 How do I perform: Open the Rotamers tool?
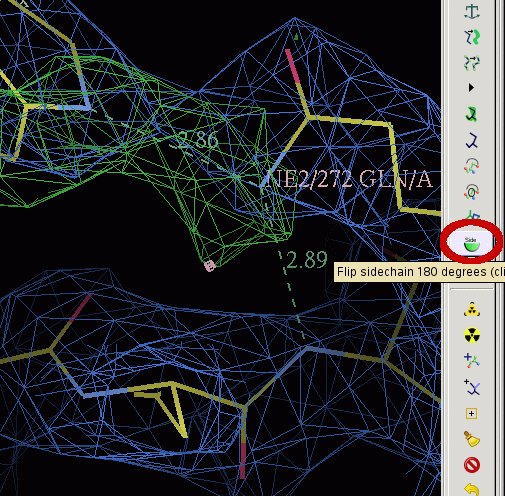[x=471, y=140]
